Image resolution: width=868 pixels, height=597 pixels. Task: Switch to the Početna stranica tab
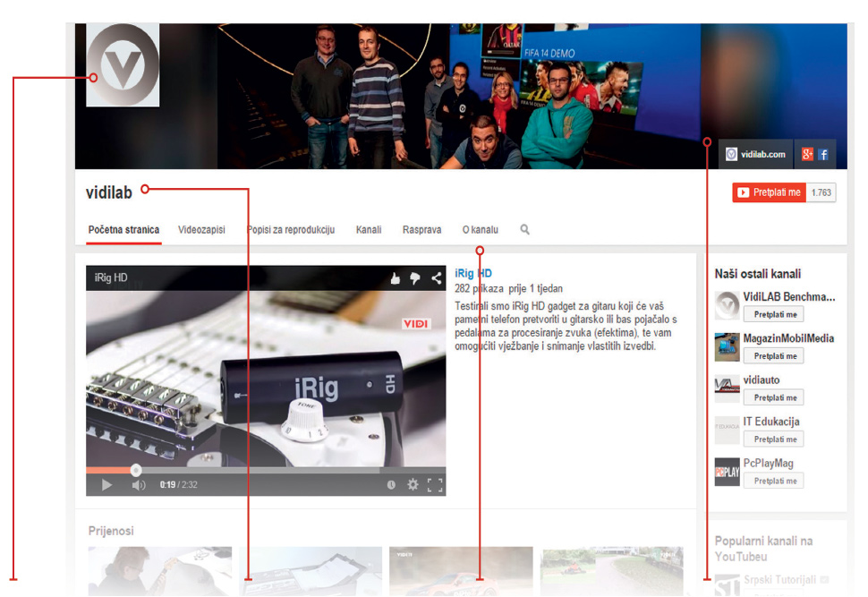124,230
